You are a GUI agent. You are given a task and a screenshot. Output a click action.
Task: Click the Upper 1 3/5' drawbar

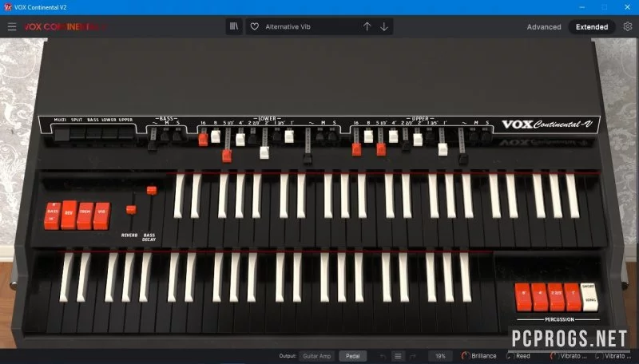(x=430, y=136)
